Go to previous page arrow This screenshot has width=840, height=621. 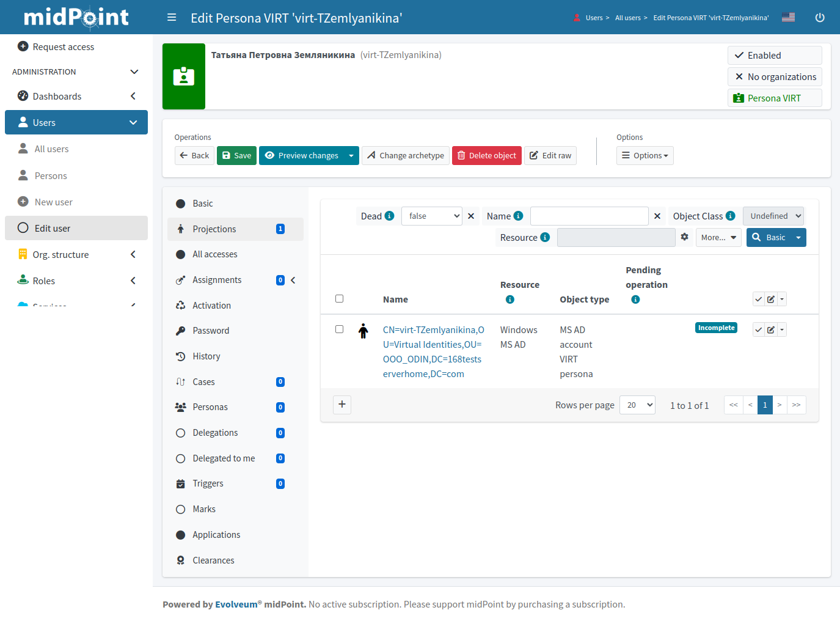pos(750,405)
